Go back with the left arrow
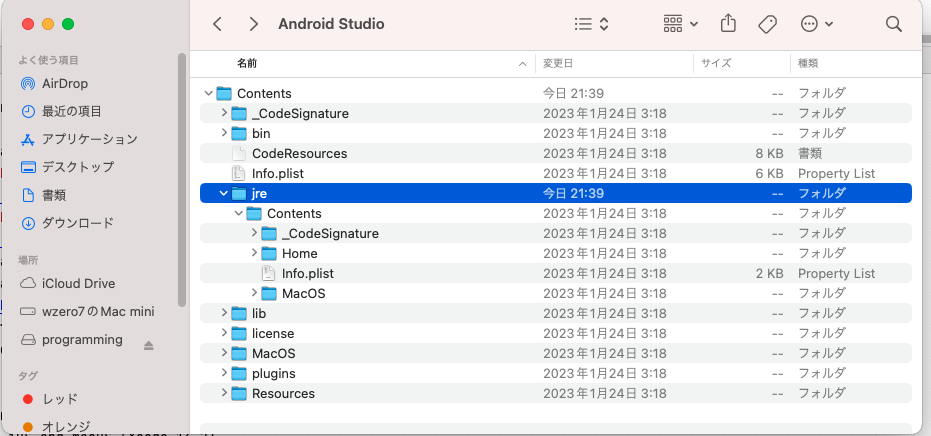Viewport: 931px width, 436px height. [x=218, y=23]
